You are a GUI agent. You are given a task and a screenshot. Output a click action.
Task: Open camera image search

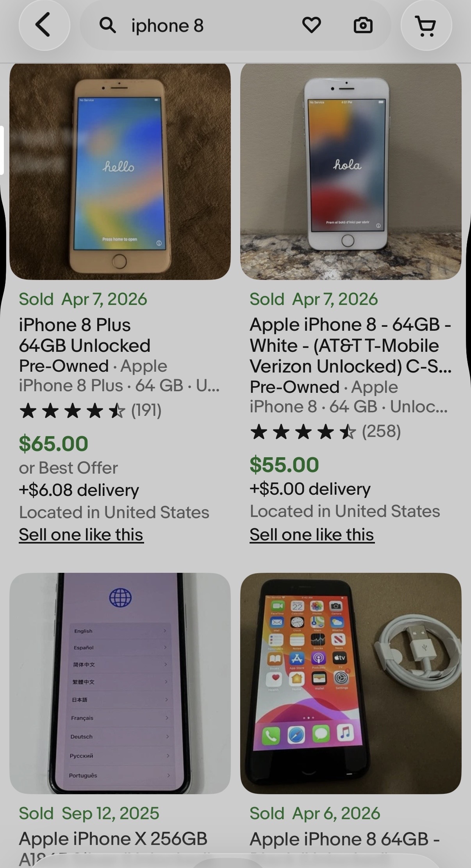click(x=363, y=26)
